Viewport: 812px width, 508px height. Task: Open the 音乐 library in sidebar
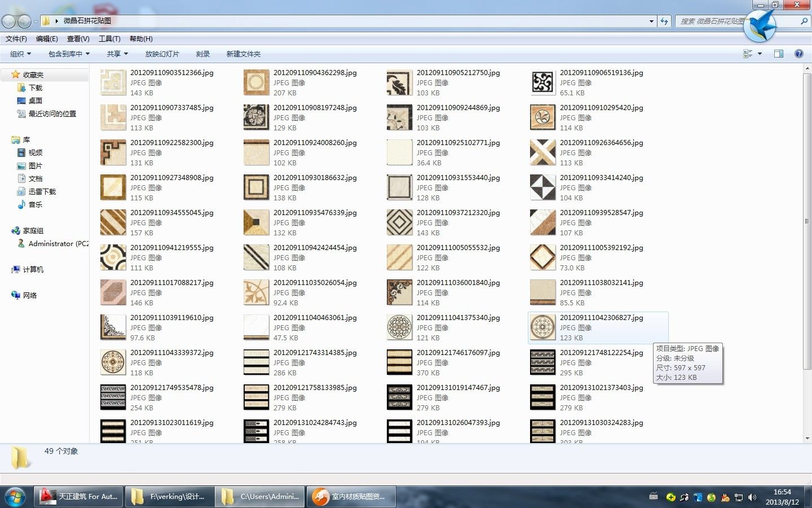pyautogui.click(x=35, y=204)
